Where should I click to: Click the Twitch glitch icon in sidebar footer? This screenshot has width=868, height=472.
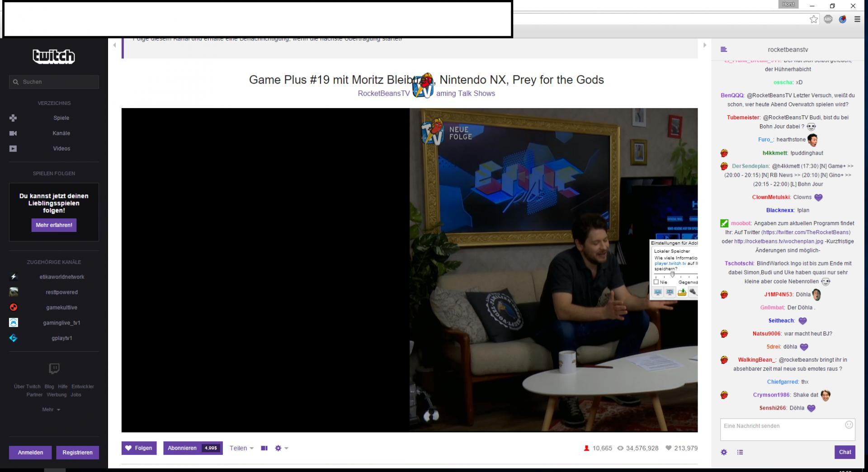[54, 369]
